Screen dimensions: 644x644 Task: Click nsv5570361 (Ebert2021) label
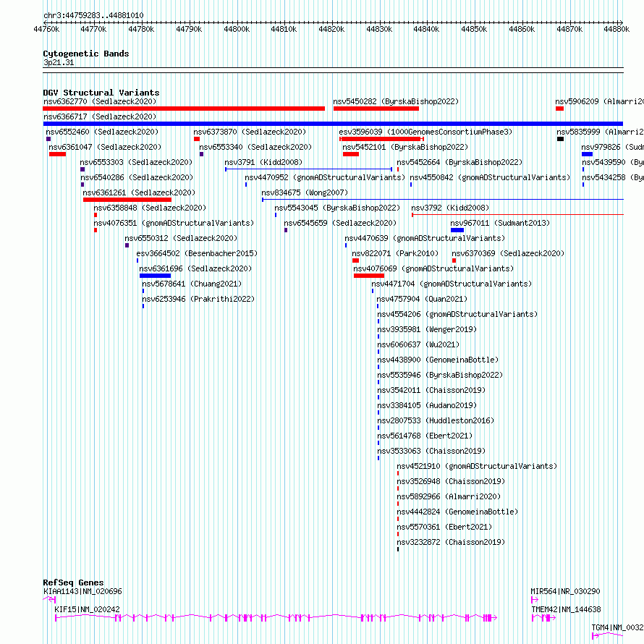click(x=444, y=527)
